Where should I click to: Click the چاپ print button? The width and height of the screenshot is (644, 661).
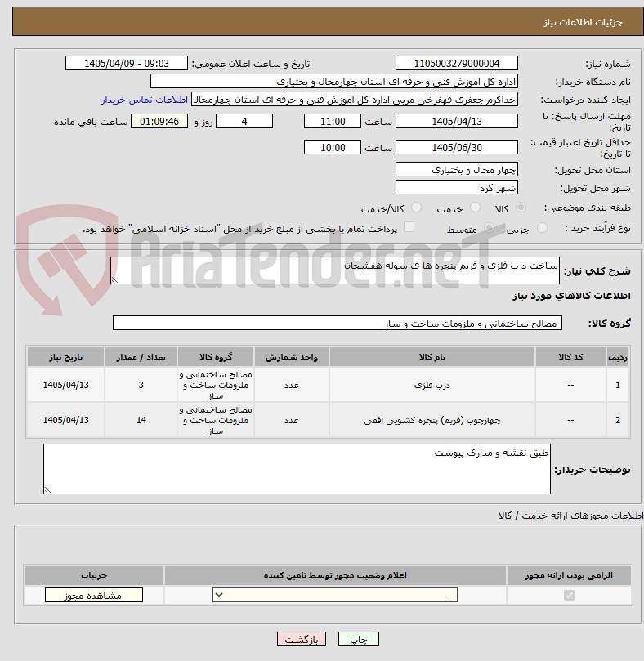359,639
